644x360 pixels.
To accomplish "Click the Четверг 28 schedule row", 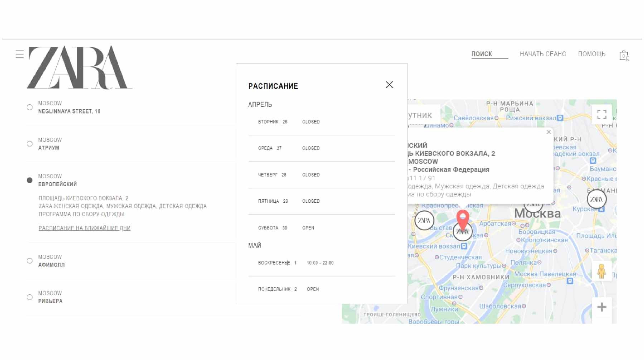I will point(321,175).
